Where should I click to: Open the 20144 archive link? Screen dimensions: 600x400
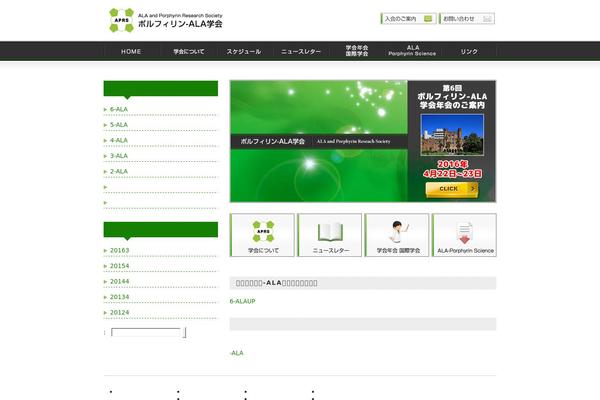tap(119, 281)
